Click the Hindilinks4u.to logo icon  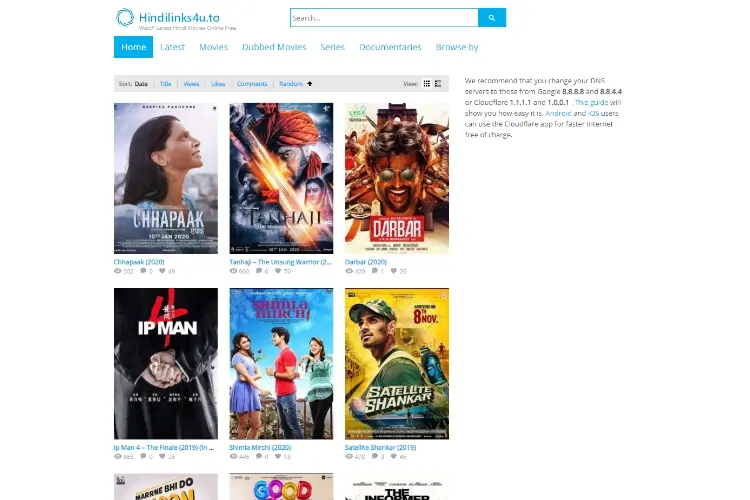point(125,18)
